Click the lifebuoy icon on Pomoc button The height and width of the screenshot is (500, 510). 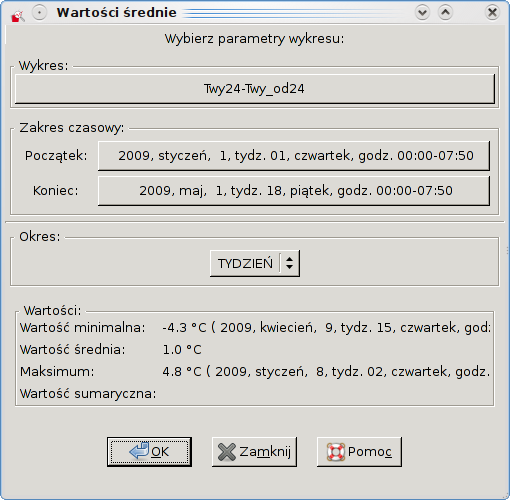335,452
